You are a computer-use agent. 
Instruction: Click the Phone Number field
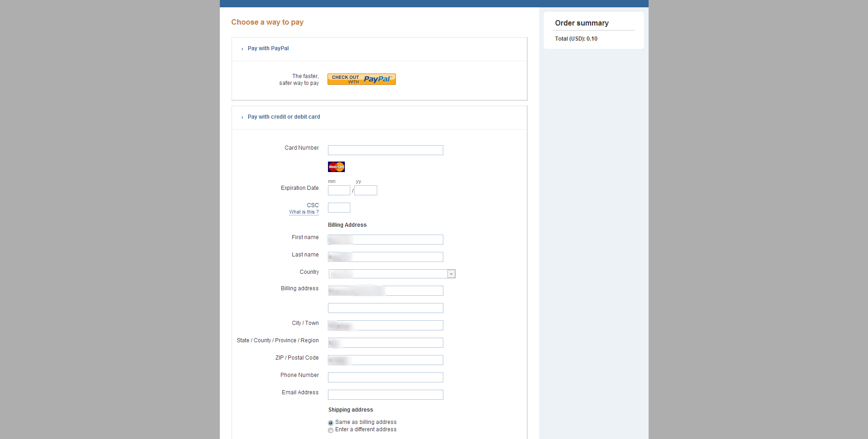click(385, 377)
